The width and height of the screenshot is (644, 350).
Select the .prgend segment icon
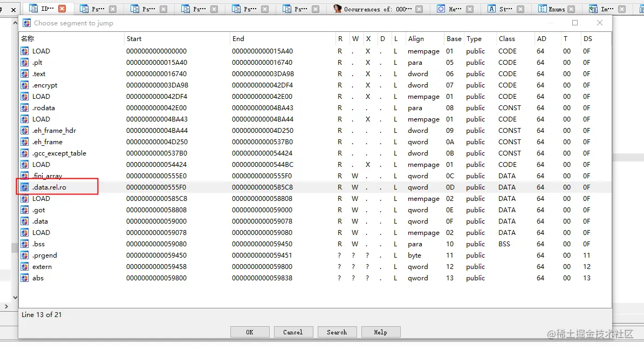point(25,255)
